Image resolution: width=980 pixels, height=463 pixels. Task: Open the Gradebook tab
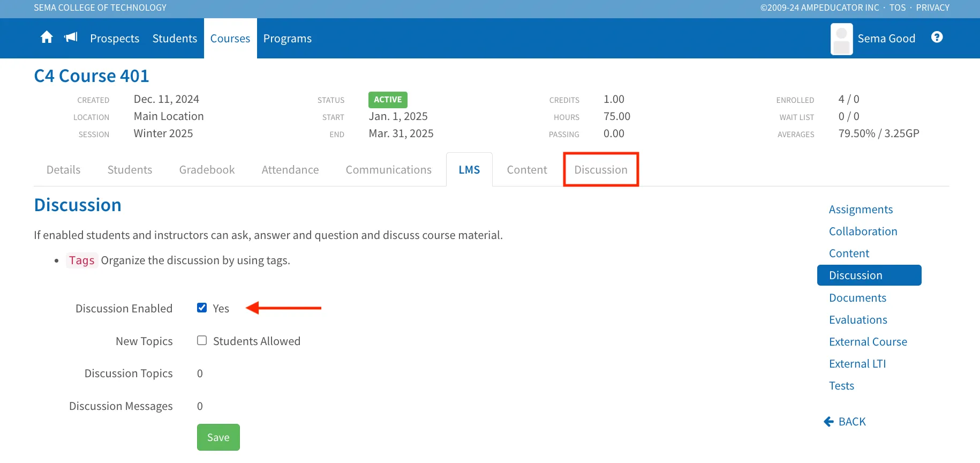207,170
